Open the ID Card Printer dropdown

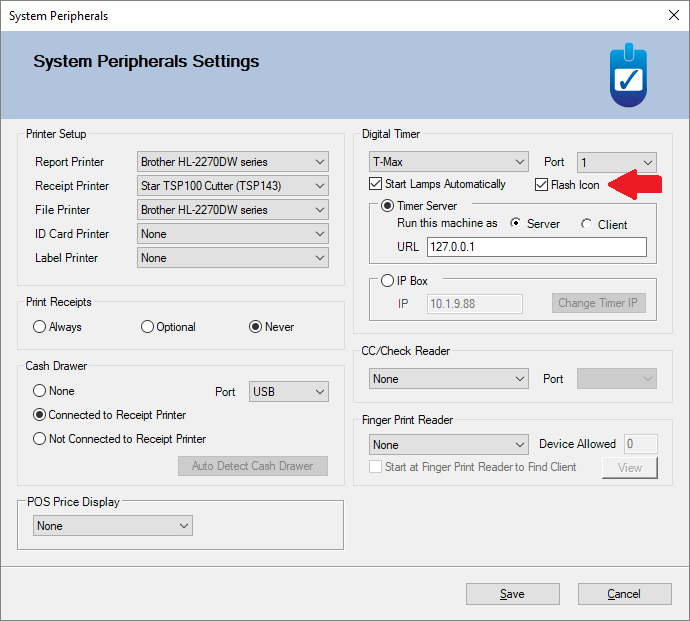point(233,234)
